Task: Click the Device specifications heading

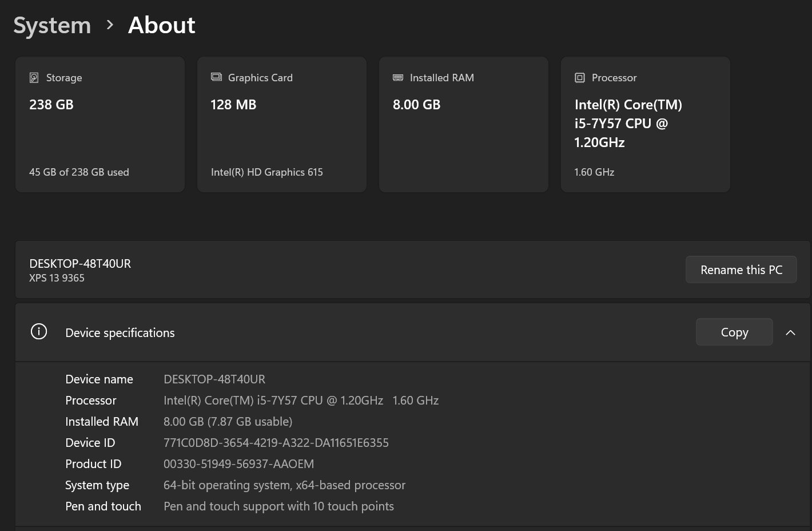Action: [120, 333]
